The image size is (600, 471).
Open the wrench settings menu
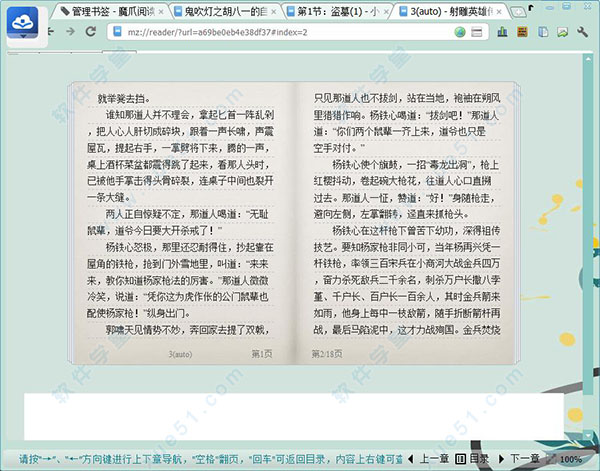pyautogui.click(x=582, y=32)
